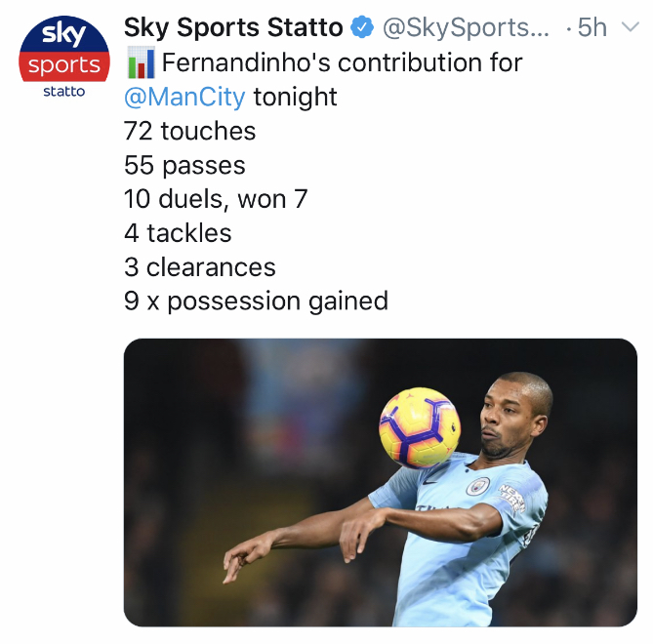
Task: Click the blue verified badge
Action: pos(361,28)
